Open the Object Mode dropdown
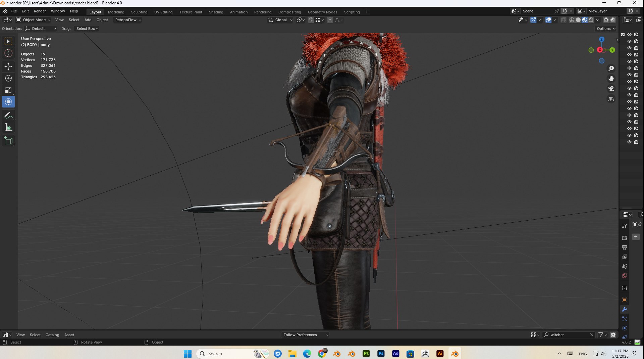 [33, 20]
